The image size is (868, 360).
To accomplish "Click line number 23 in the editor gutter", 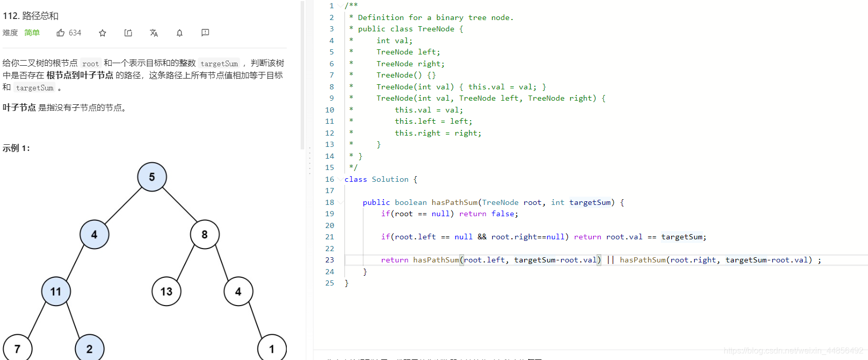I will point(329,260).
